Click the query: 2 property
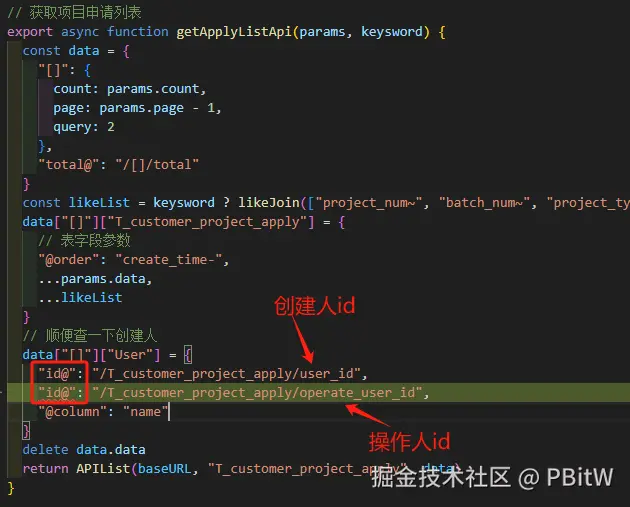 click(84, 127)
